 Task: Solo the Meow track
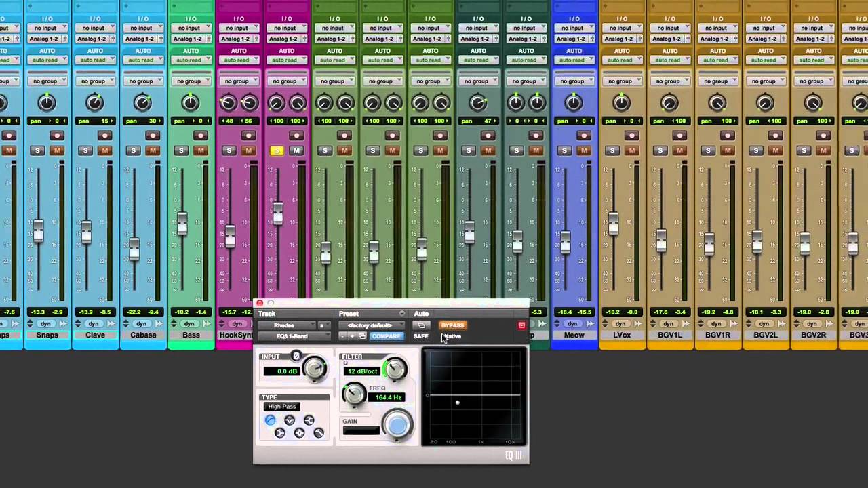564,150
